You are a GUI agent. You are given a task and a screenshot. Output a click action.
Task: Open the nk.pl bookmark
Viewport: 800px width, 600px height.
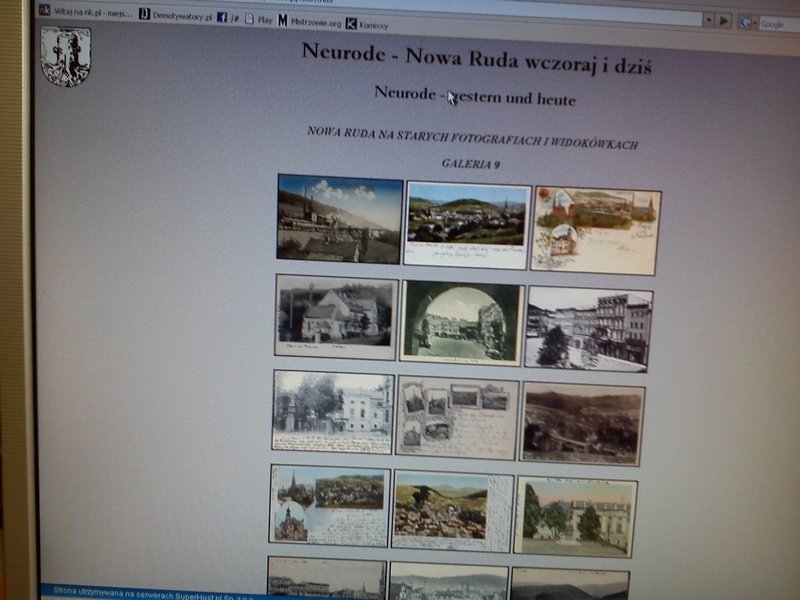coord(86,12)
